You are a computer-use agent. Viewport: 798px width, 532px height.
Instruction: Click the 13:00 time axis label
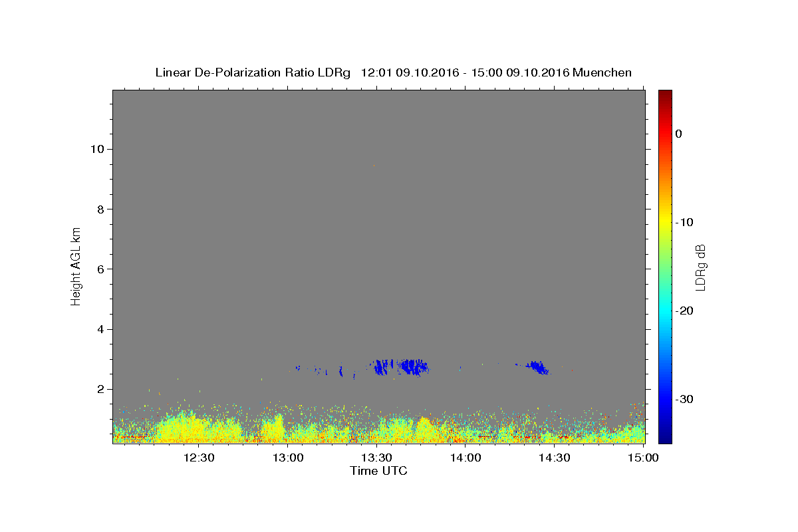[288, 458]
